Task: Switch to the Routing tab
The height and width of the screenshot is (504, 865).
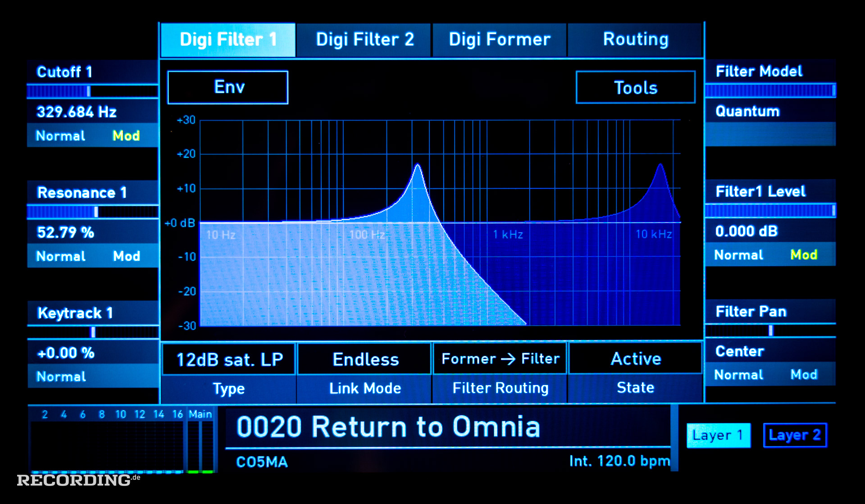Action: coord(635,40)
